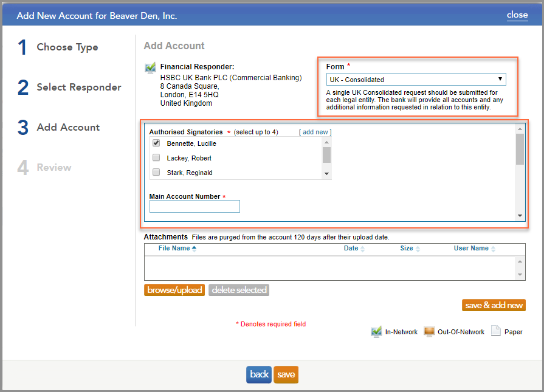This screenshot has width=544, height=392.
Task: Enable Stark, Reginald as authorised signatory
Action: tap(156, 172)
